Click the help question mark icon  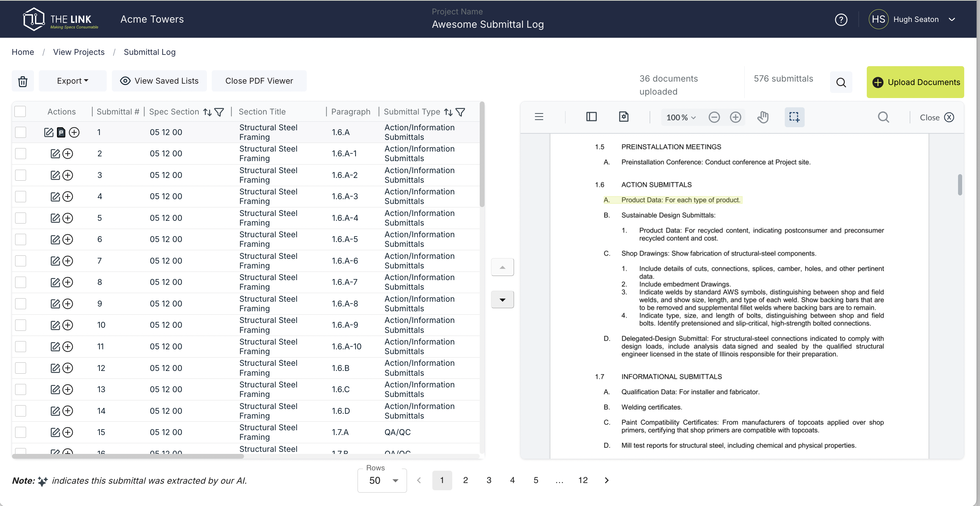[x=841, y=20]
